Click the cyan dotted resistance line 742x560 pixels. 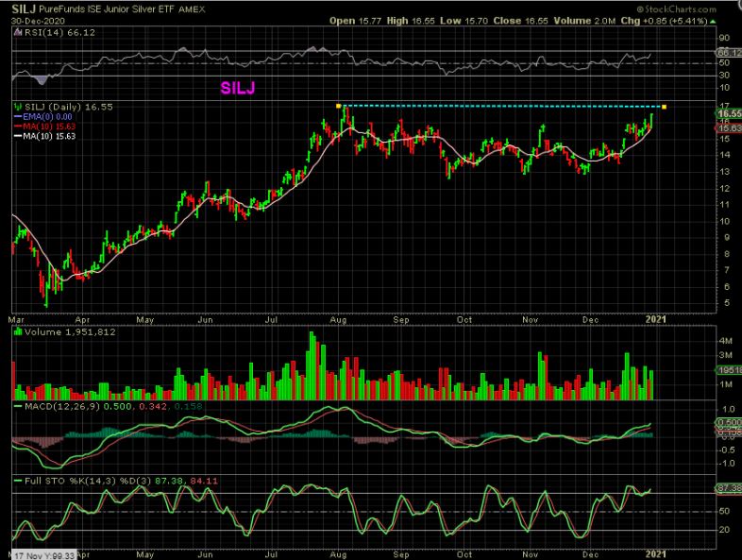[500, 106]
